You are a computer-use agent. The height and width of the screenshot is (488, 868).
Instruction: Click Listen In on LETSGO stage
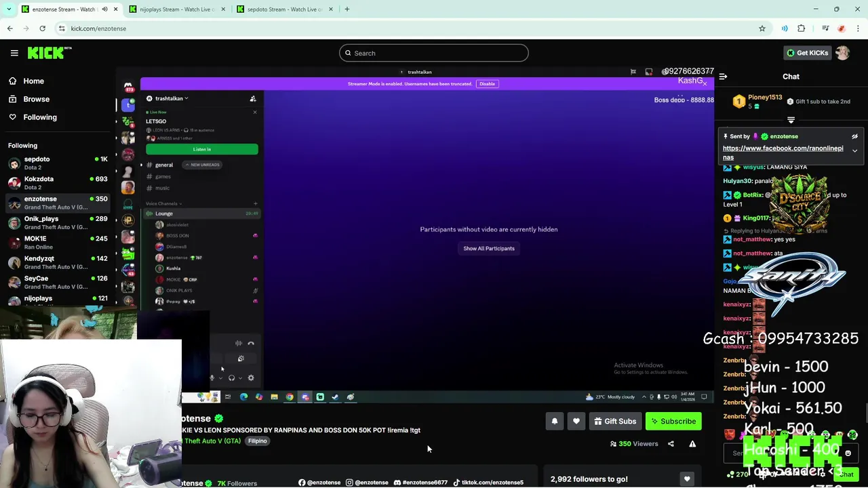click(201, 149)
